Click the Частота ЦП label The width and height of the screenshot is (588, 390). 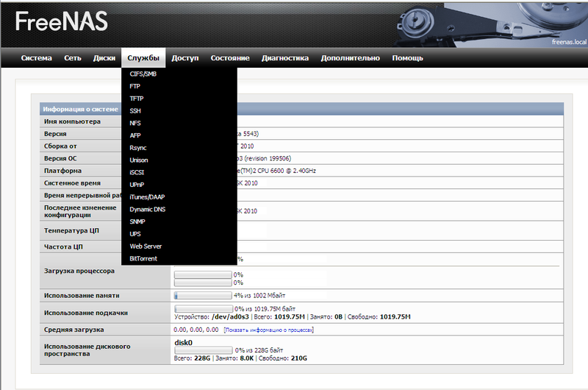[x=63, y=247]
